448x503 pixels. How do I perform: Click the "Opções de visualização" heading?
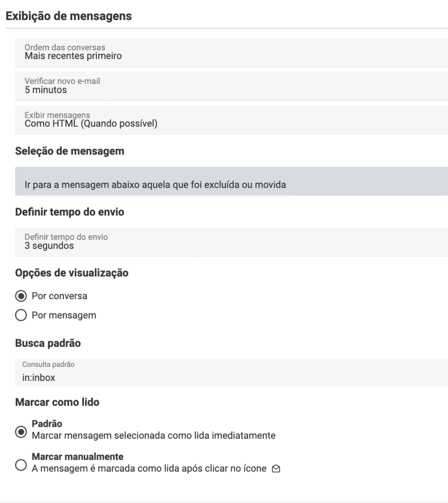[x=72, y=273]
